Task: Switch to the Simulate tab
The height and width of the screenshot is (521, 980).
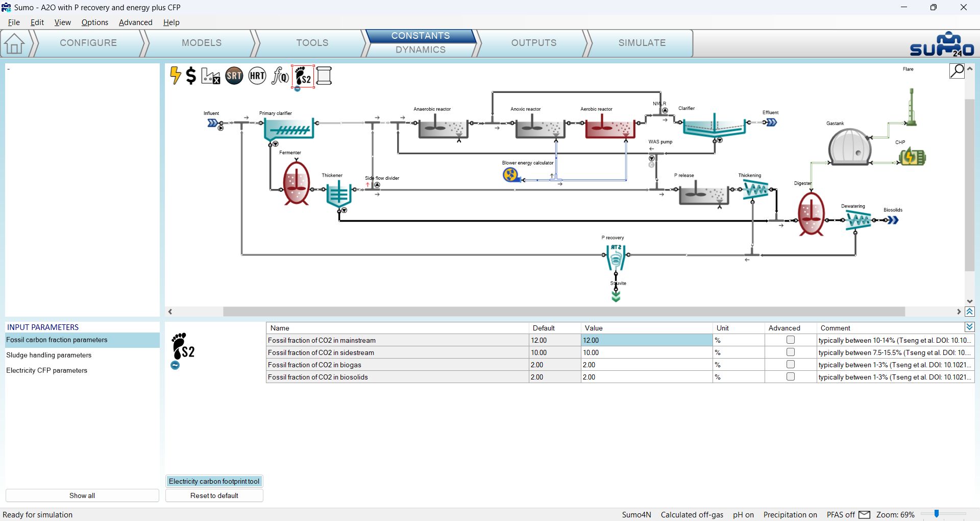Action: pyautogui.click(x=642, y=43)
